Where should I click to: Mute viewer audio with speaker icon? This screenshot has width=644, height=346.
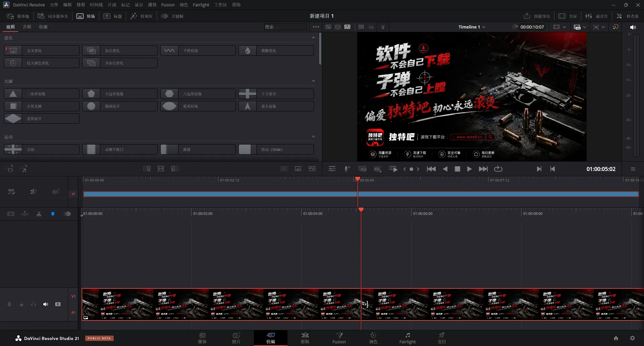click(633, 27)
